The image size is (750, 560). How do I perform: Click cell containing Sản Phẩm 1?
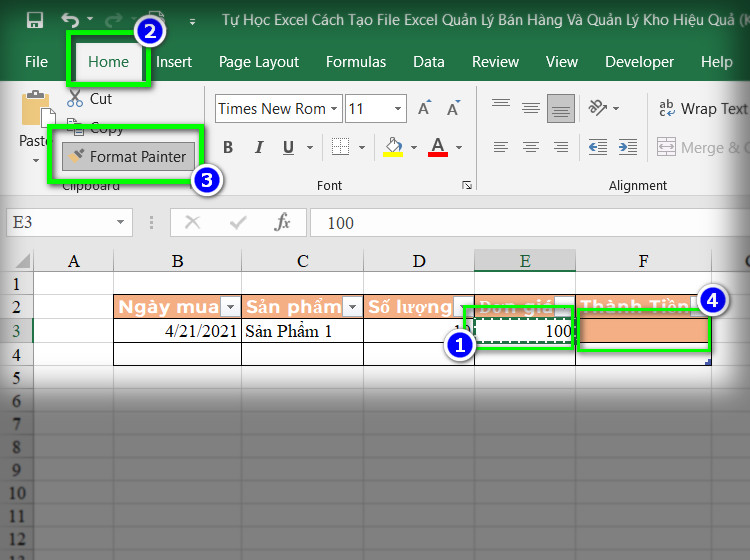click(302, 331)
